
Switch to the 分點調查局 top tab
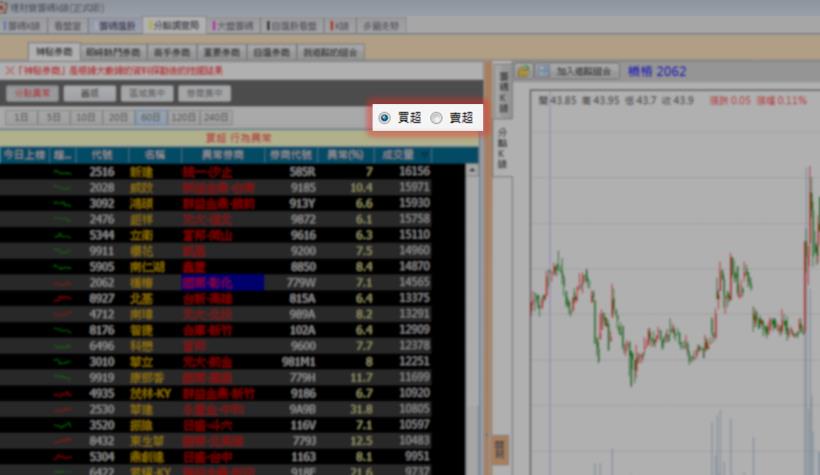click(x=174, y=25)
